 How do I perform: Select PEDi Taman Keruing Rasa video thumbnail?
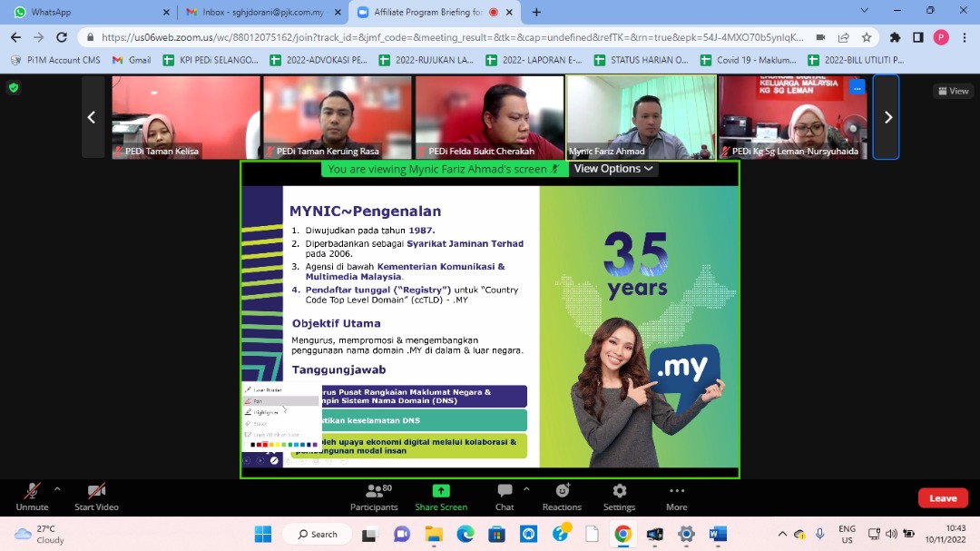click(x=338, y=117)
